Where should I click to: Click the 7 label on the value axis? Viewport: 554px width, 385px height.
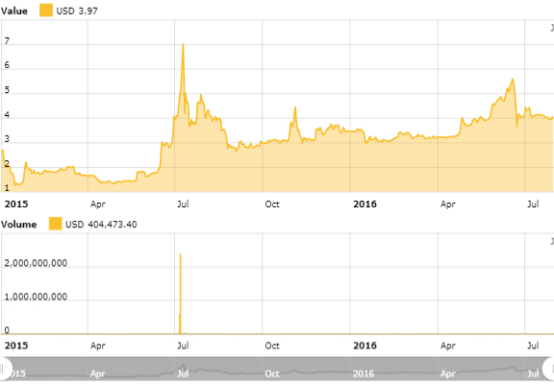click(7, 41)
